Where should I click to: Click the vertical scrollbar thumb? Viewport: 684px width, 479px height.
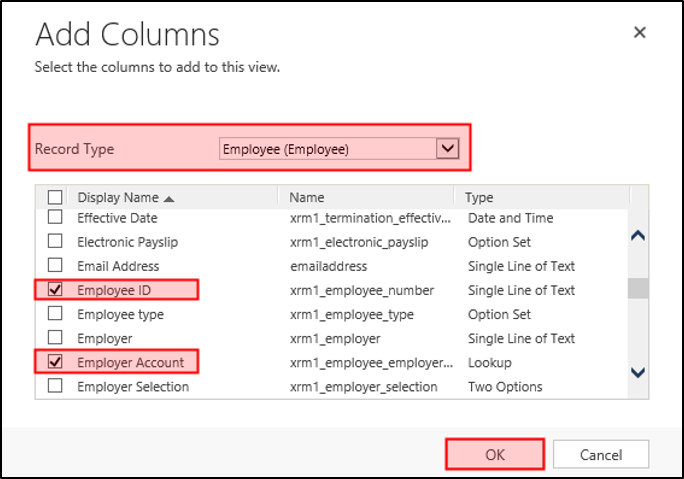[638, 288]
